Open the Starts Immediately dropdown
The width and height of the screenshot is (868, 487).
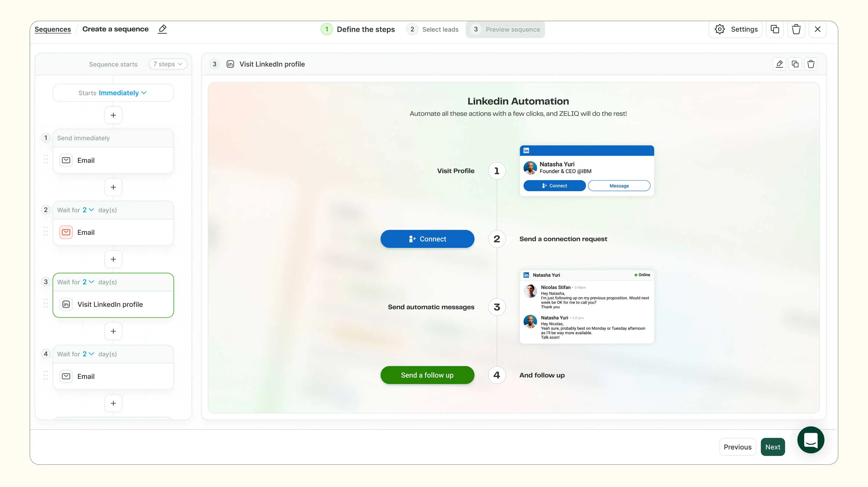coord(122,93)
